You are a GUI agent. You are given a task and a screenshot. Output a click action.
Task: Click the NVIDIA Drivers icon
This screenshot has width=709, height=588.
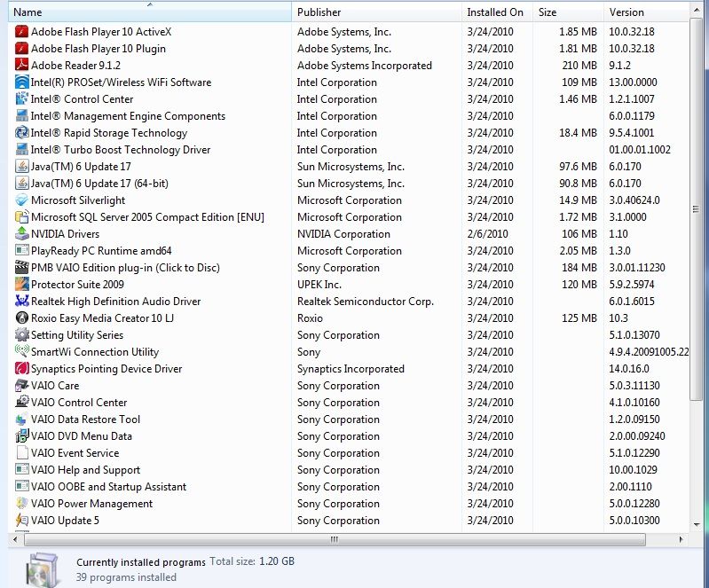coord(21,234)
